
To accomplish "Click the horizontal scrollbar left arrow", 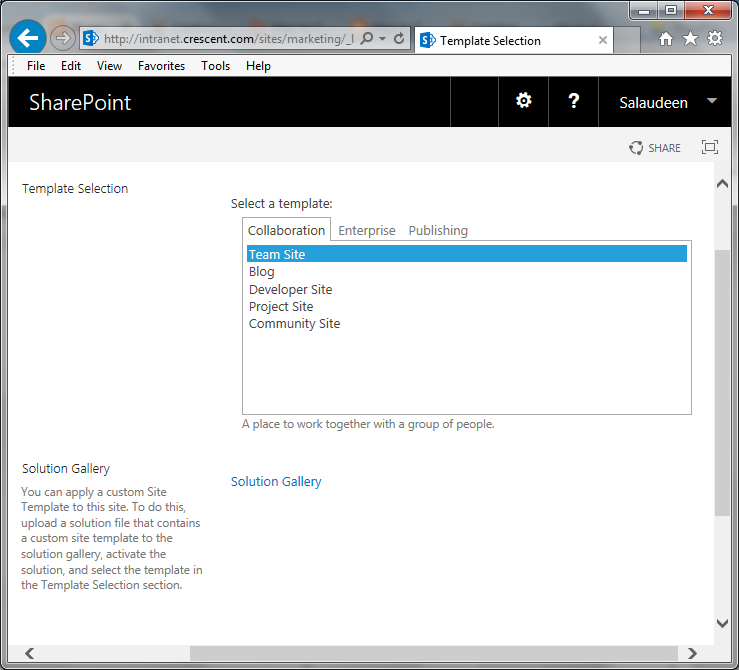I will (29, 653).
